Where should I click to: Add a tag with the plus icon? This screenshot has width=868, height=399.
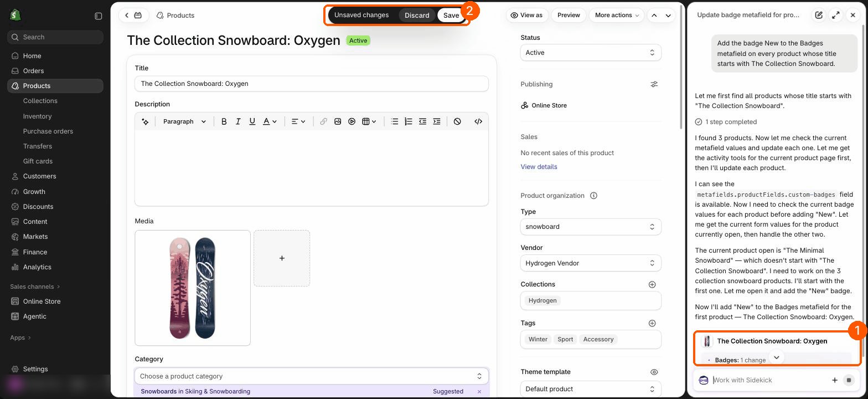click(x=652, y=323)
